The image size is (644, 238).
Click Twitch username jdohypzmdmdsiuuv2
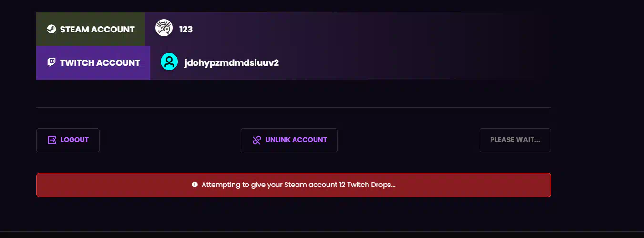pyautogui.click(x=232, y=62)
